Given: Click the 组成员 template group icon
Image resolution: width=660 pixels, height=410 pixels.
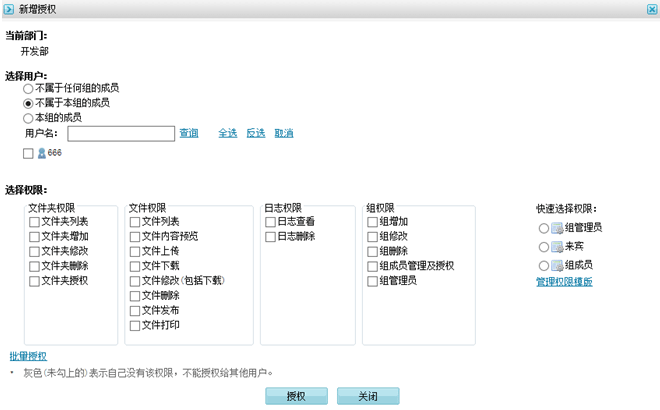Looking at the screenshot, I should (x=557, y=265).
